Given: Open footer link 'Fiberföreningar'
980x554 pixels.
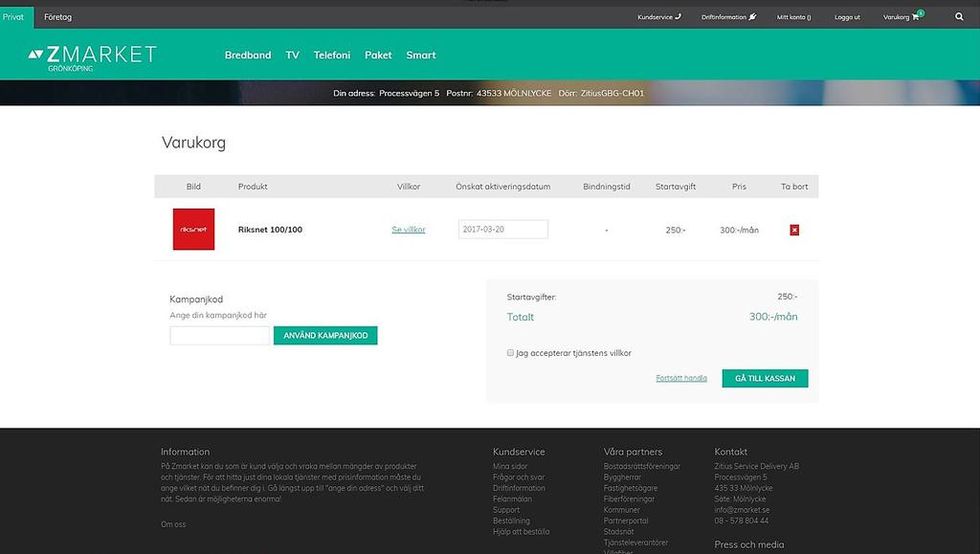Looking at the screenshot, I should 630,499.
